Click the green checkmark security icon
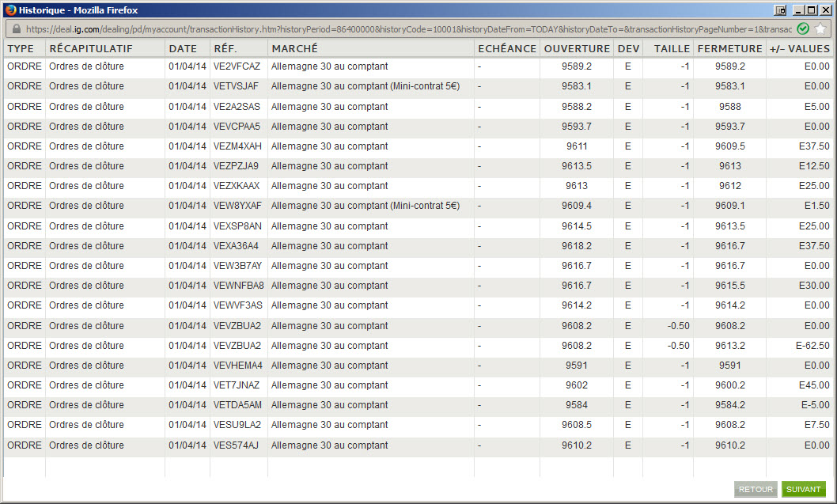 click(803, 28)
